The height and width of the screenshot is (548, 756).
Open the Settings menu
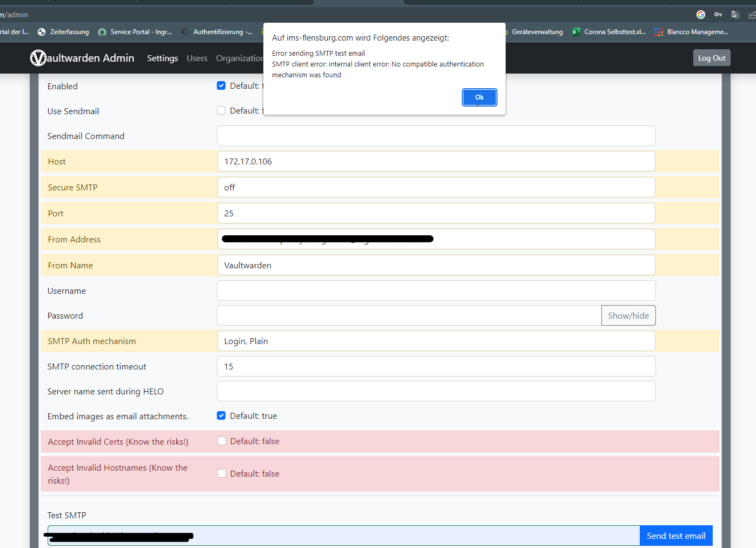click(x=162, y=58)
